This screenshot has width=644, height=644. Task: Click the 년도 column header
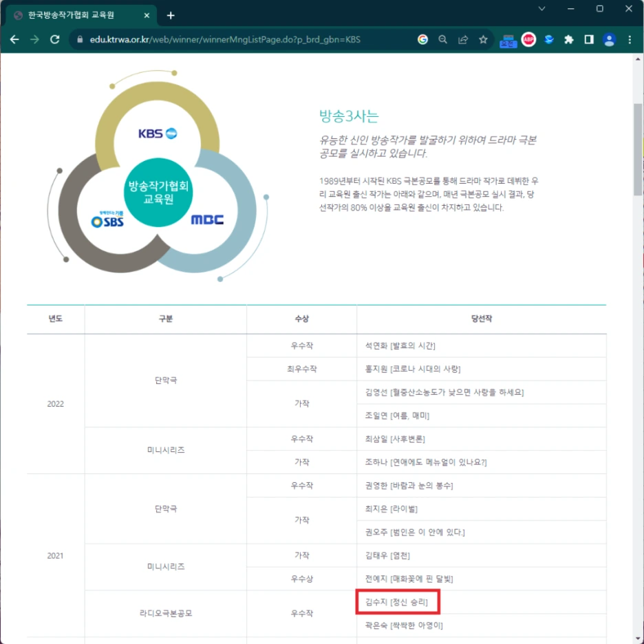click(56, 319)
